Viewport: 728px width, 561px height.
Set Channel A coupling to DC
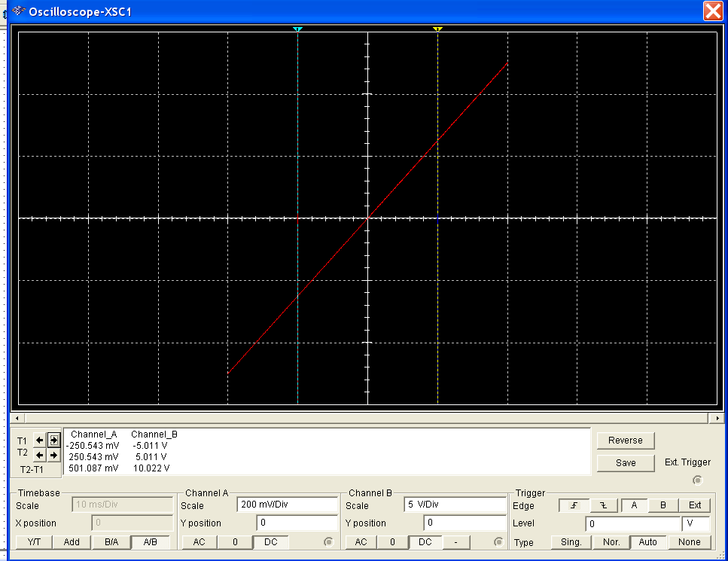click(x=271, y=542)
